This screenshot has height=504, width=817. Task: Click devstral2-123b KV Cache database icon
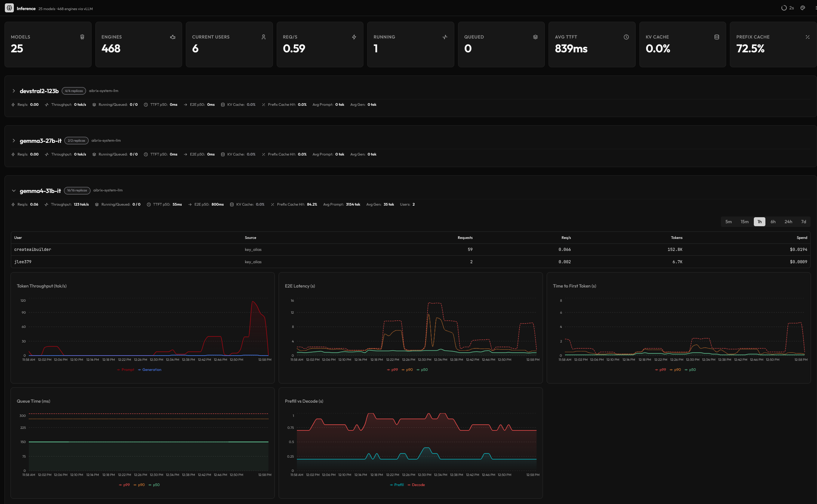223,105
